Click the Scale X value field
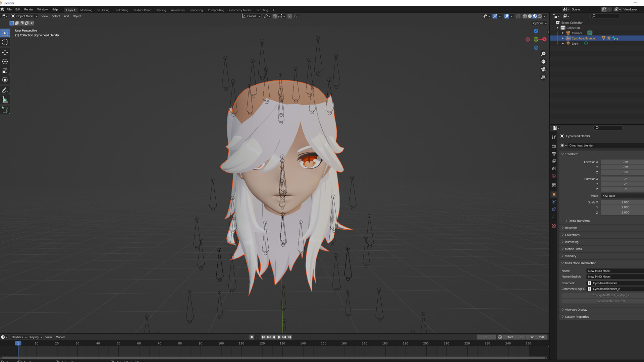This screenshot has width=644, height=362. pyautogui.click(x=622, y=202)
